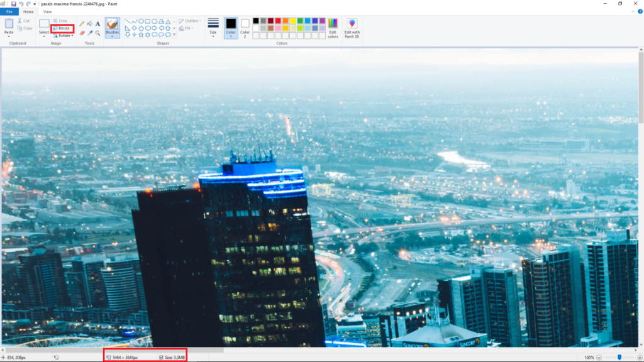Image resolution: width=644 pixels, height=362 pixels.
Task: Select the Magnifier tool
Action: tap(97, 33)
